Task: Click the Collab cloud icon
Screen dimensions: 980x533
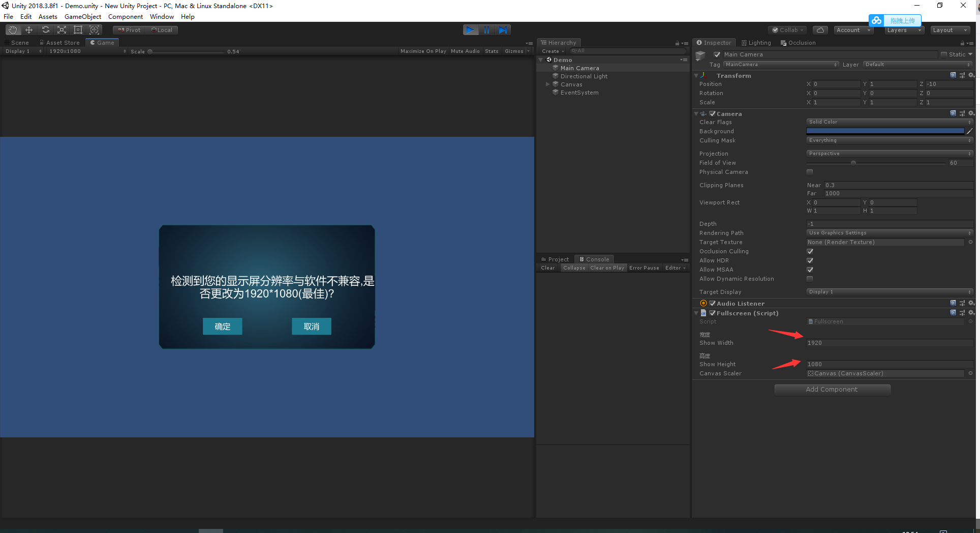Action: 820,30
